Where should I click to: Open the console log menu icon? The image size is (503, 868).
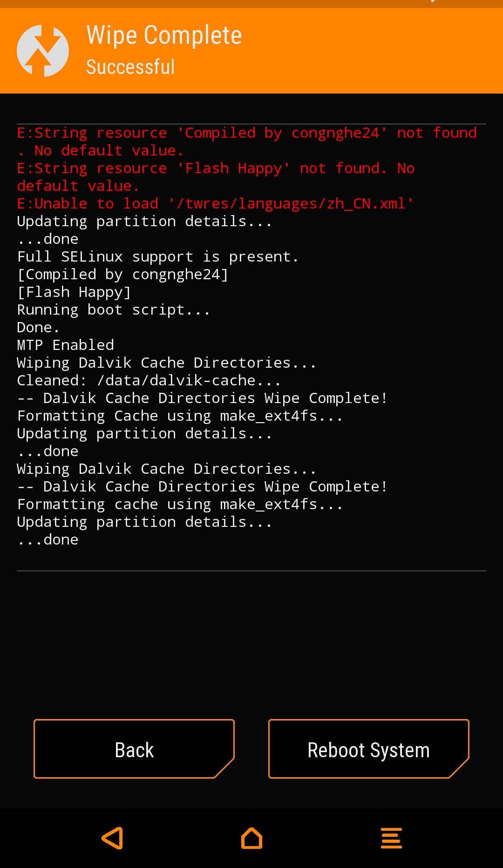[x=391, y=838]
